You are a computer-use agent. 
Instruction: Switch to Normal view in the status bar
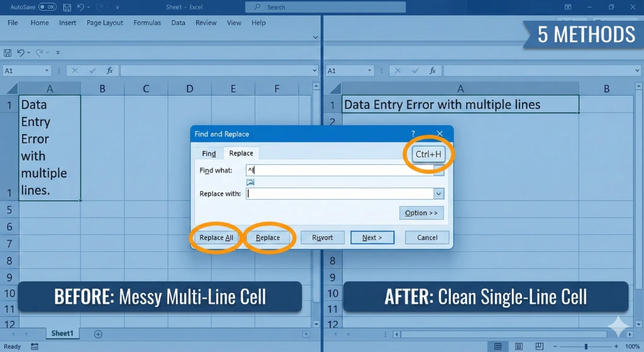498,347
